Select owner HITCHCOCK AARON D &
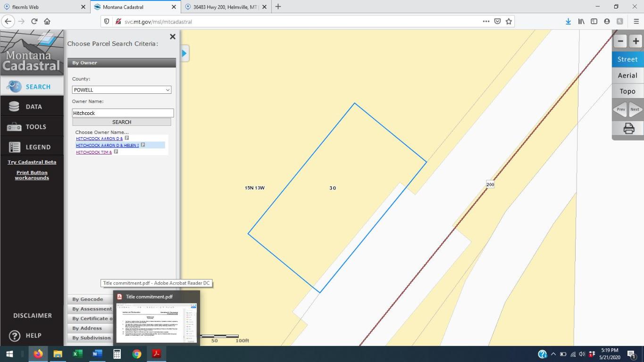The width and height of the screenshot is (644, 362). (99, 139)
